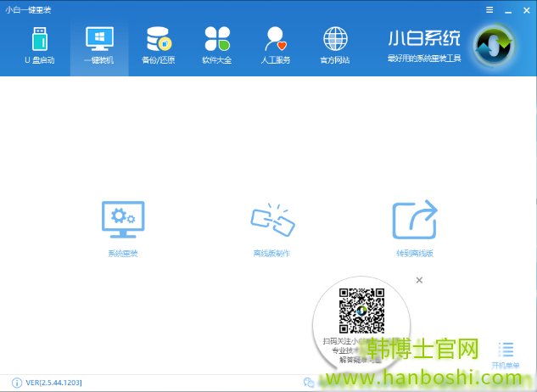Viewport: 537px width, 392px height.
Task: Close the QR code popup bubble
Action: (x=419, y=280)
